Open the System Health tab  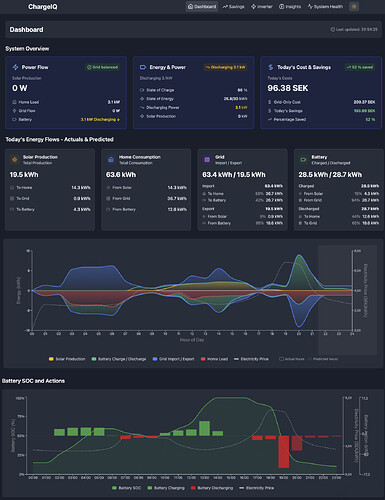click(325, 6)
